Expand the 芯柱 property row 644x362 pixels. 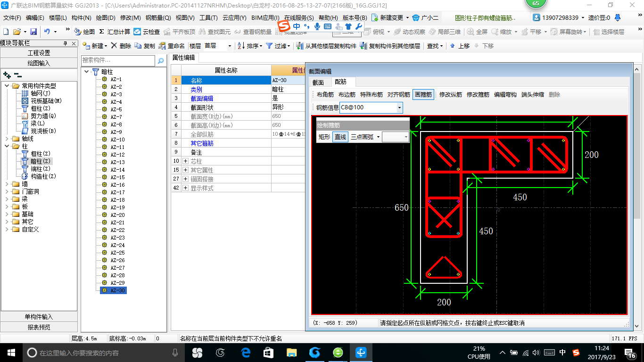pyautogui.click(x=185, y=161)
